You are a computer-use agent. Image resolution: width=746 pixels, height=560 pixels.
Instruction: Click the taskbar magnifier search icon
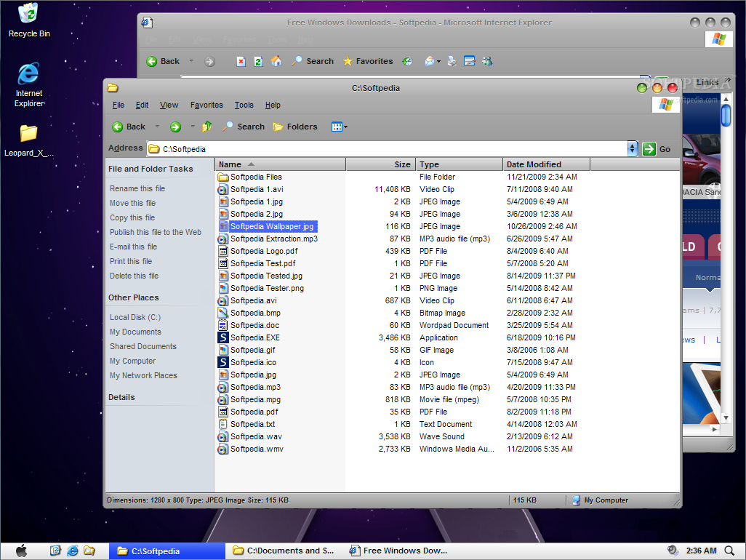(729, 551)
